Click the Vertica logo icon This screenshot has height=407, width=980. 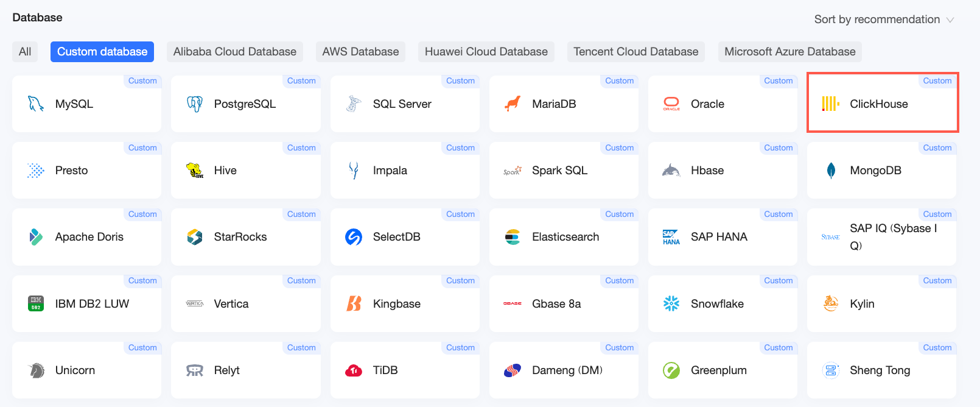pos(195,303)
